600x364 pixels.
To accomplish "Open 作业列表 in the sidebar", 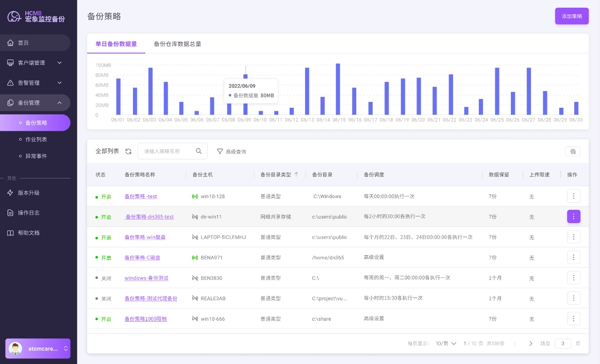I will pyautogui.click(x=36, y=139).
